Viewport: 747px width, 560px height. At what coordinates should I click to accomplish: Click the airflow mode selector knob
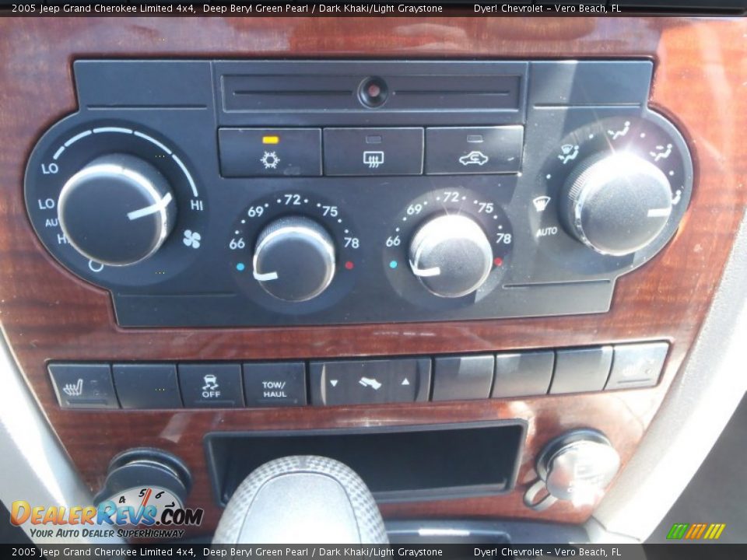click(x=617, y=202)
